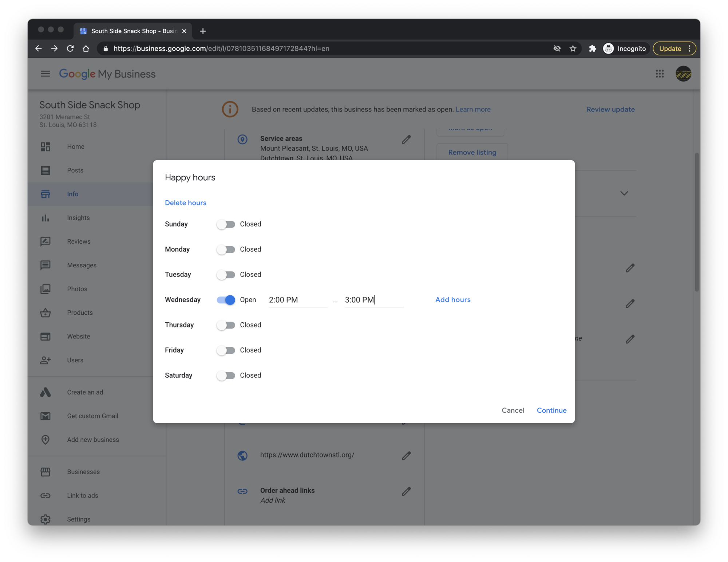Click the Create an ad icon
The image size is (728, 562).
pos(45,392)
